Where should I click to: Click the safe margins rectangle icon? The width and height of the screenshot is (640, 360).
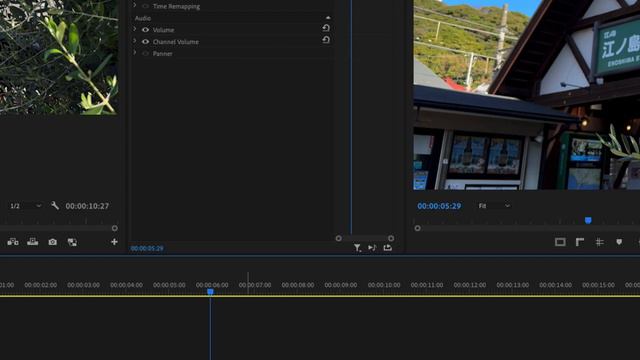(560, 242)
